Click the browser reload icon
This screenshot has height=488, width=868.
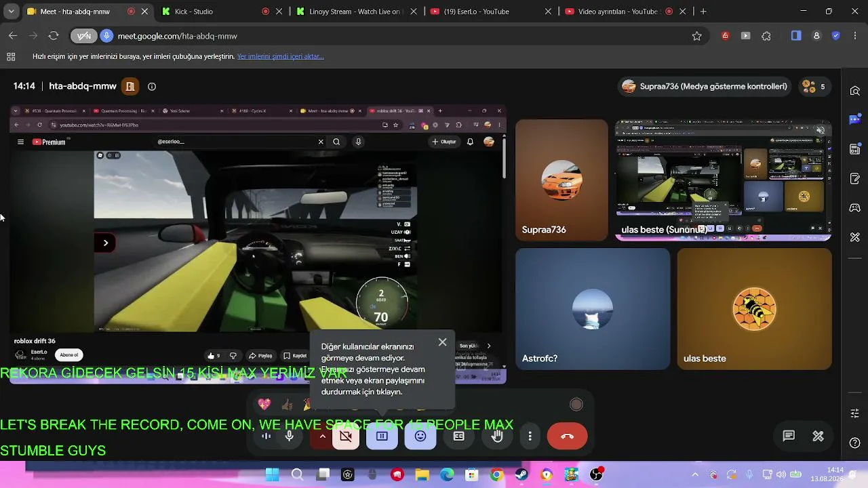[x=54, y=36]
